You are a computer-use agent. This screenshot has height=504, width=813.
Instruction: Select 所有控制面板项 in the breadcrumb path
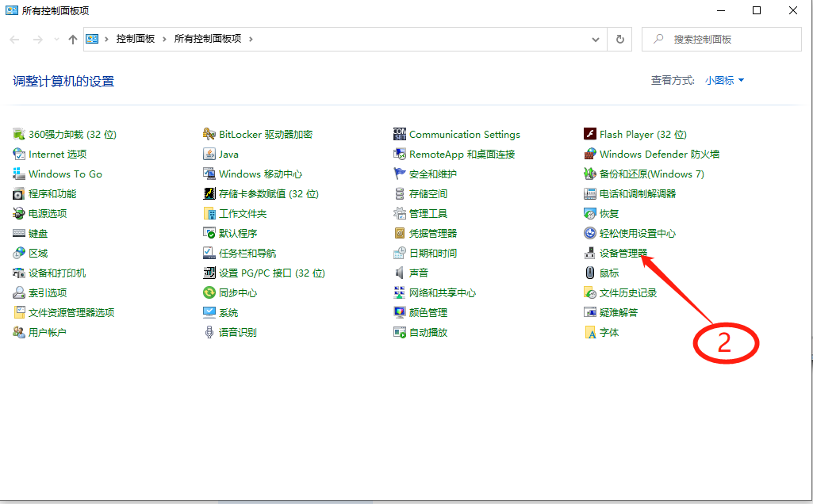coord(208,39)
